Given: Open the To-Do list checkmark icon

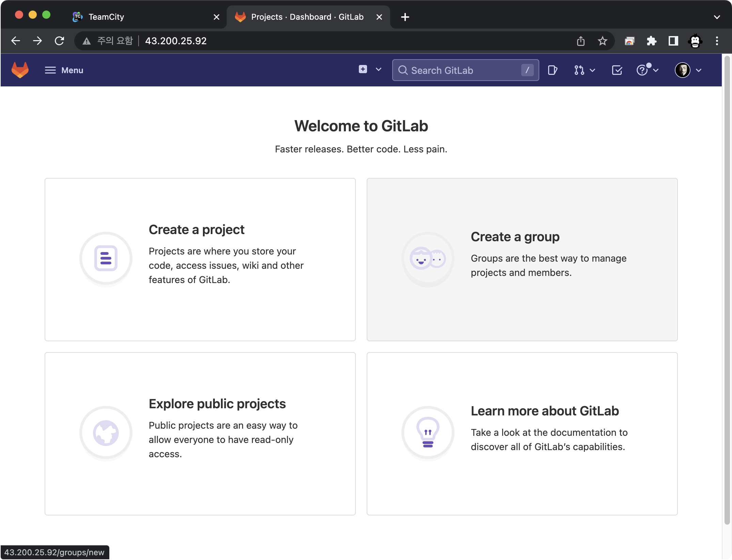Looking at the screenshot, I should pyautogui.click(x=617, y=70).
